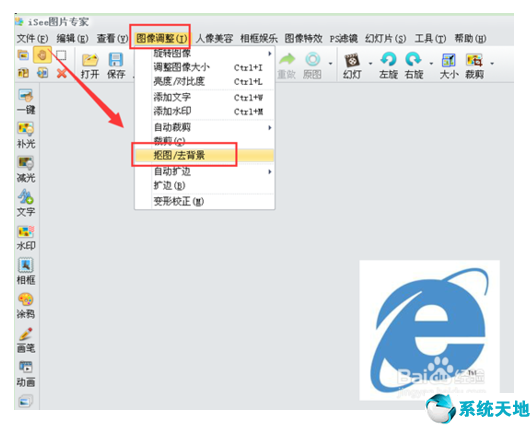The image size is (530, 425).
Task: Click the Internet Explorer logo image
Action: tap(430, 330)
